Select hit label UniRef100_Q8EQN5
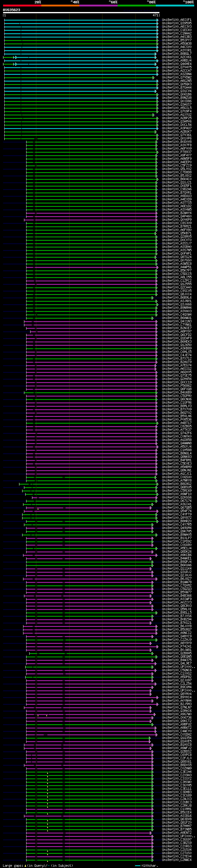The width and height of the screenshot is (197, 868). 176,657
